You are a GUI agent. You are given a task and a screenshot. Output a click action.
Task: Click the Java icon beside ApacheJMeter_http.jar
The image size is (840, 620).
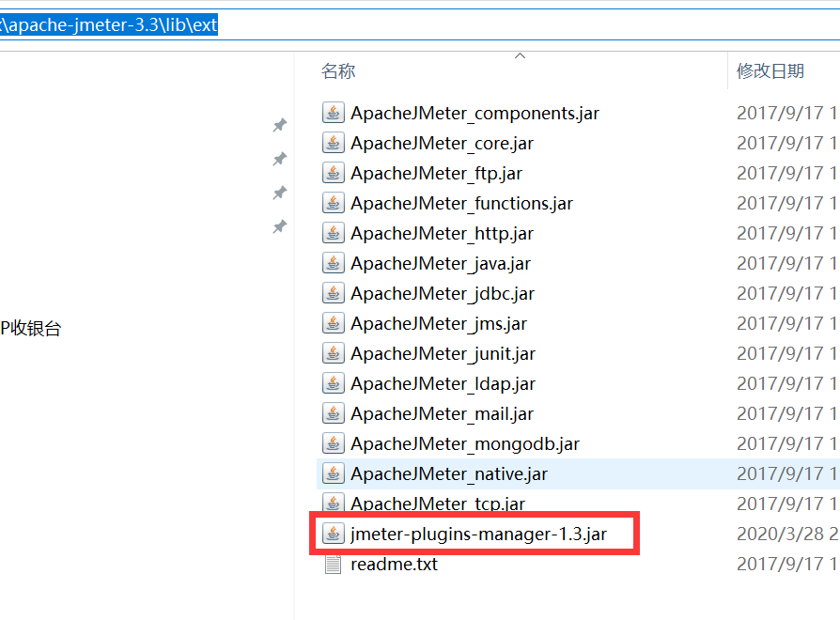[x=333, y=233]
